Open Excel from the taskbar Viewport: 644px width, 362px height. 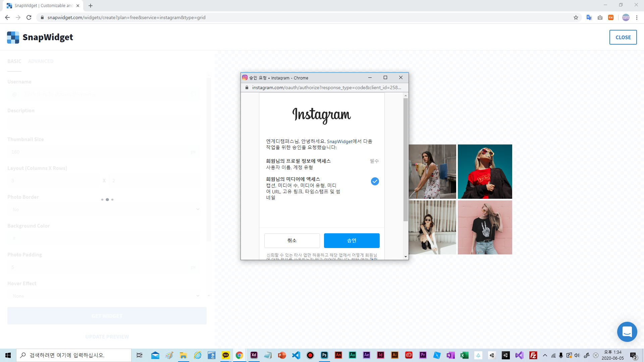click(465, 355)
